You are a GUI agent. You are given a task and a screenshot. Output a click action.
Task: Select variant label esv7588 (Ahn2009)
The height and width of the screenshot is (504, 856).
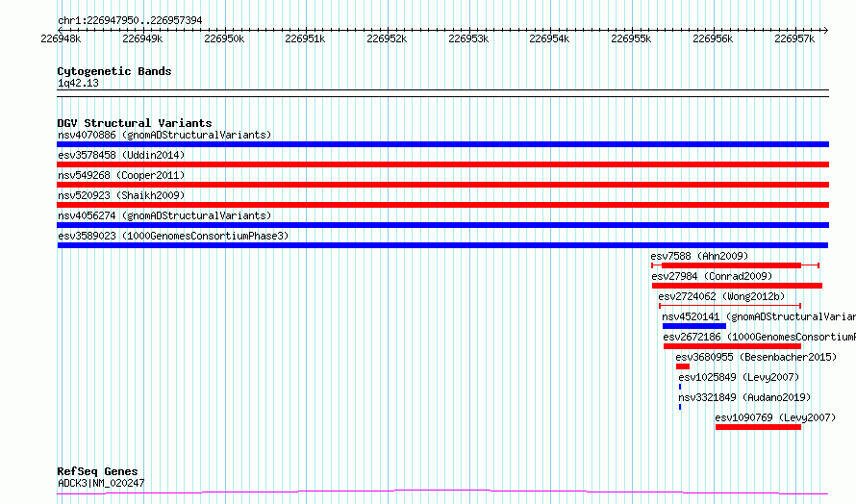tap(699, 256)
